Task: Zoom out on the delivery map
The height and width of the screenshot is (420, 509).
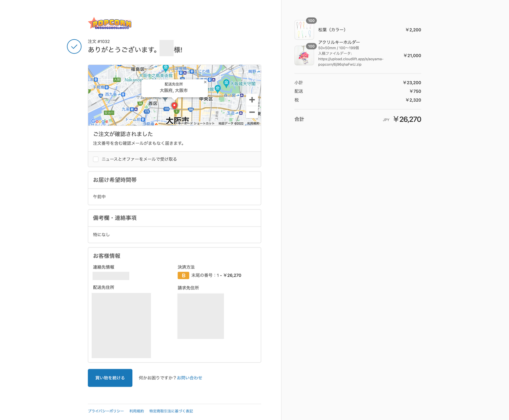Action: click(252, 112)
